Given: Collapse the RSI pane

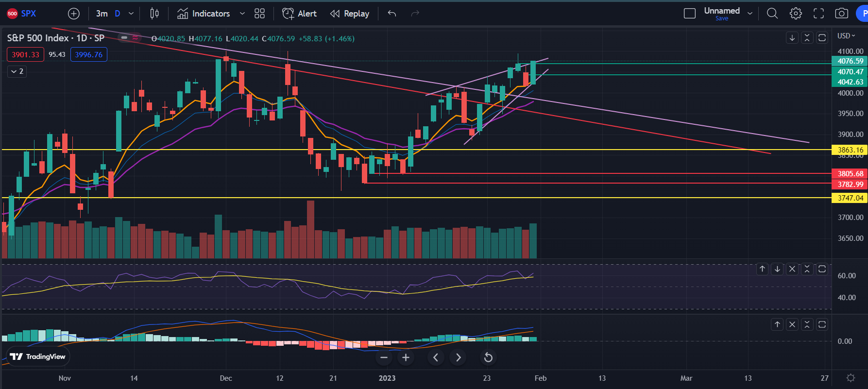Looking at the screenshot, I should click(807, 269).
